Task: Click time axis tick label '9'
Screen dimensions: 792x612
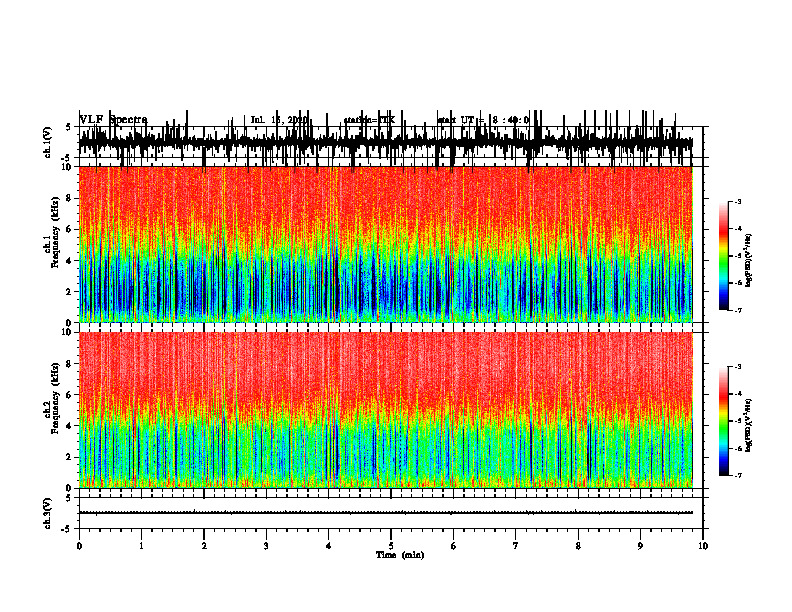Action: click(640, 546)
